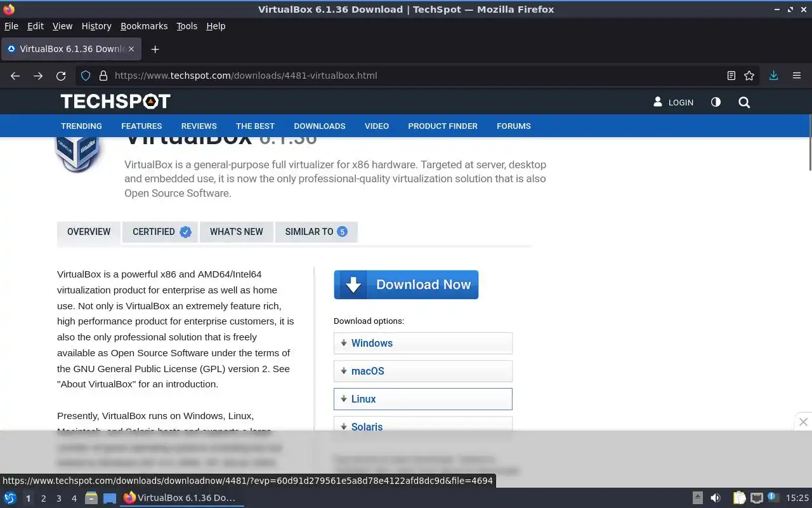Click the LOGIN link
The height and width of the screenshot is (508, 812).
[674, 102]
